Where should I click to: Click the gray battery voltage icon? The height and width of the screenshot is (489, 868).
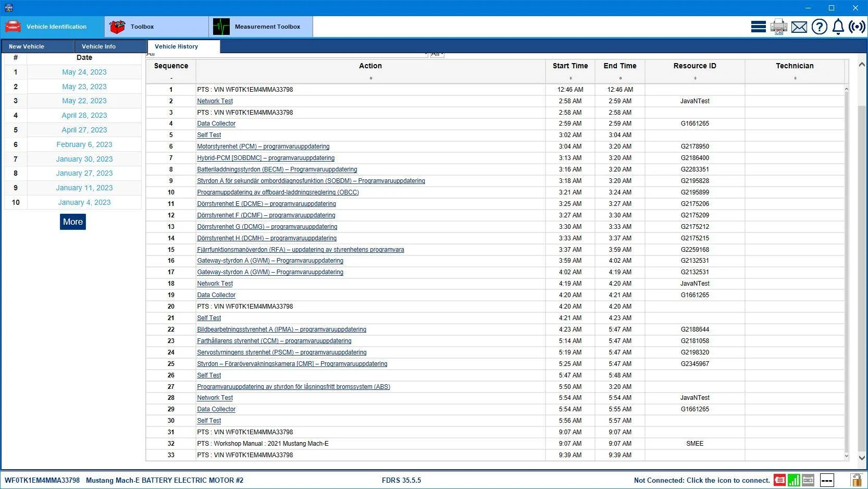(808, 480)
